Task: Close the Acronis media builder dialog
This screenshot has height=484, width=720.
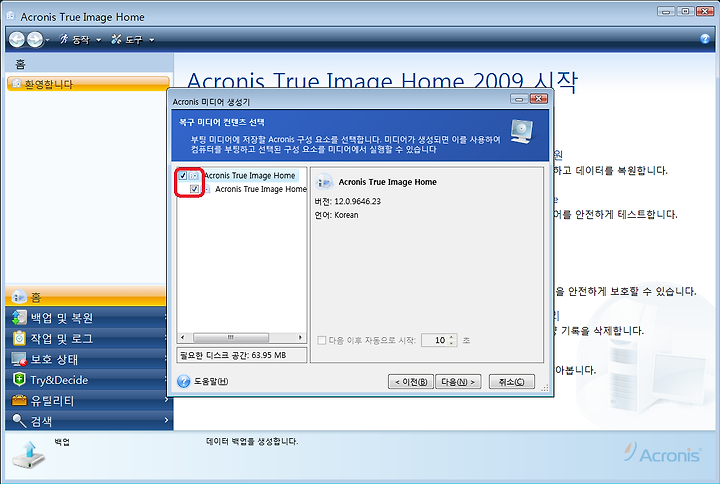Action: pos(539,99)
